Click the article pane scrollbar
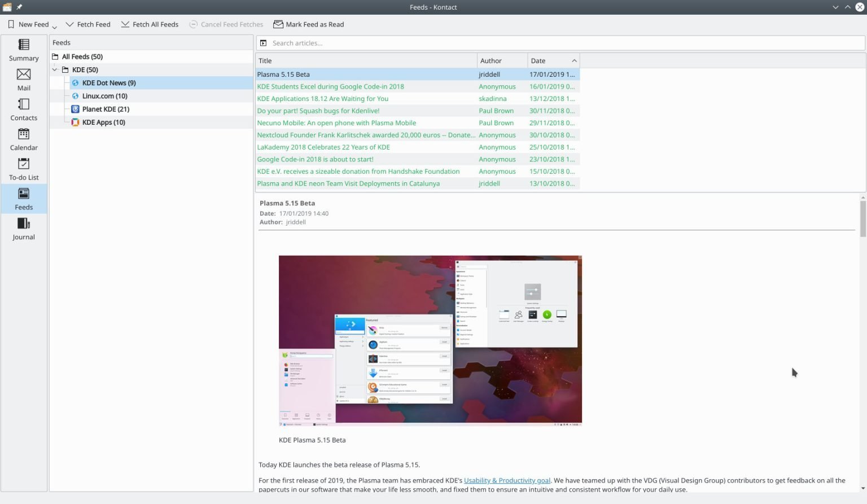 tap(862, 214)
